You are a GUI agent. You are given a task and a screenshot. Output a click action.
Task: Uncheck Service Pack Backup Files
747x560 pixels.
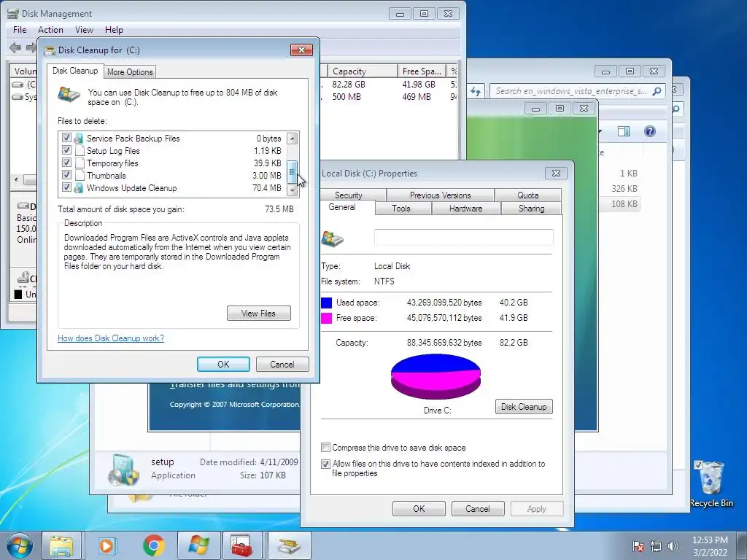[x=66, y=138]
